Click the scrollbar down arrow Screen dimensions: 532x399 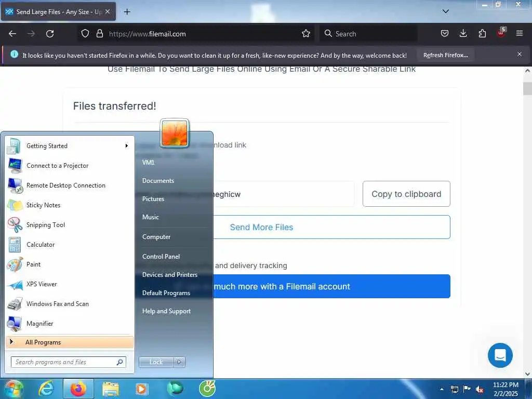(527, 374)
